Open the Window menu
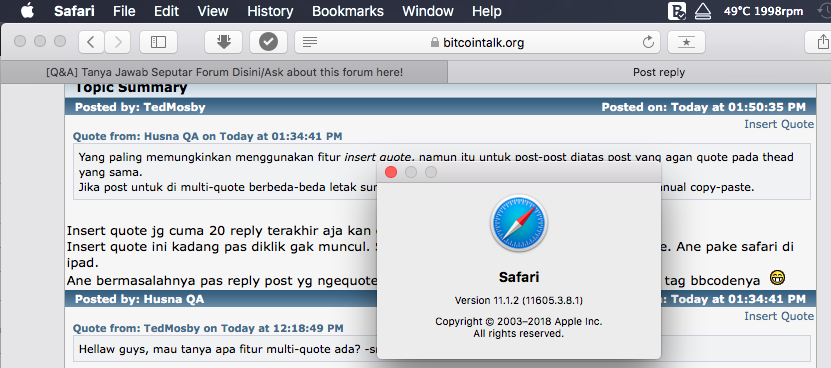Image resolution: width=831 pixels, height=368 pixels. pos(428,11)
